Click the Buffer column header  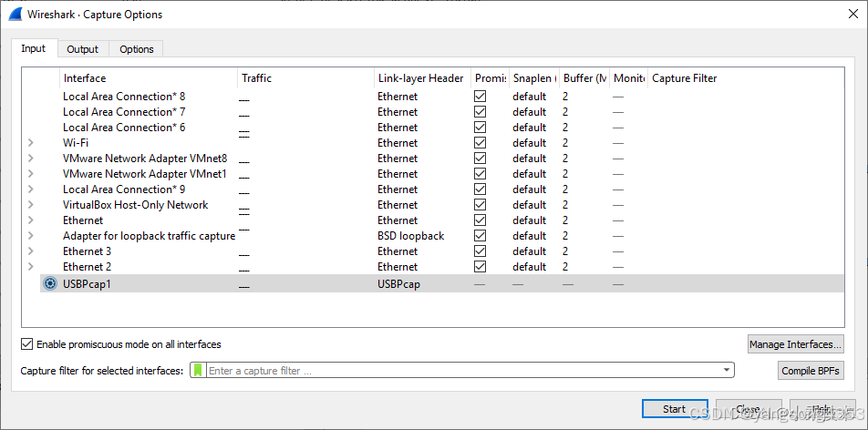click(x=584, y=78)
